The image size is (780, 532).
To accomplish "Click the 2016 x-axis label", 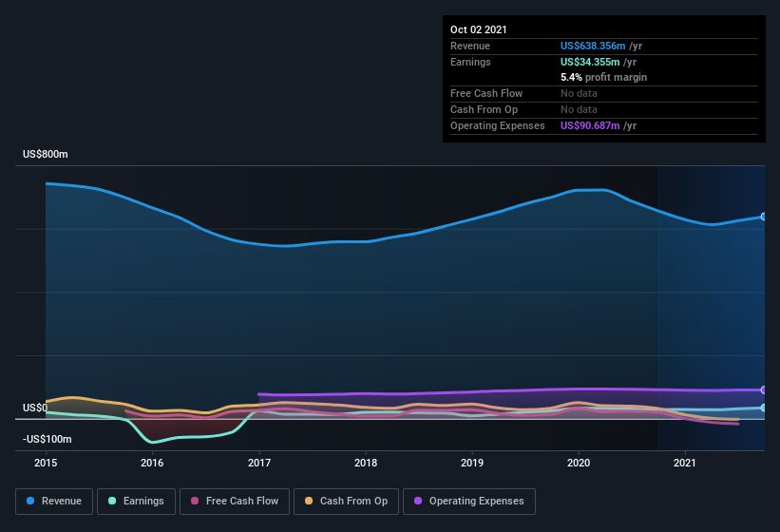I will click(152, 463).
